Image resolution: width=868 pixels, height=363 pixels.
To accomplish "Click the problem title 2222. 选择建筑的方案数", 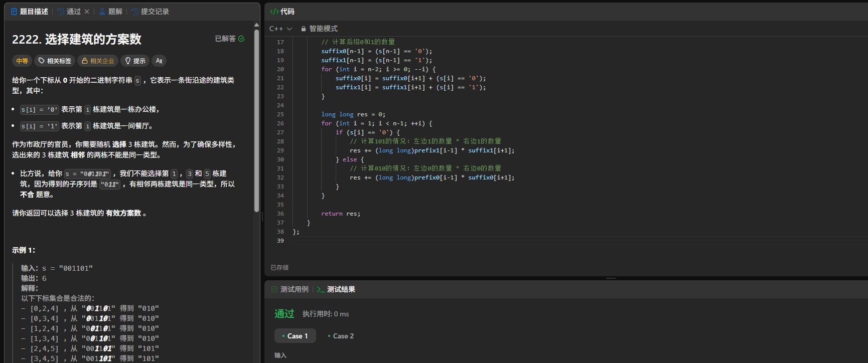I will point(77,39).
